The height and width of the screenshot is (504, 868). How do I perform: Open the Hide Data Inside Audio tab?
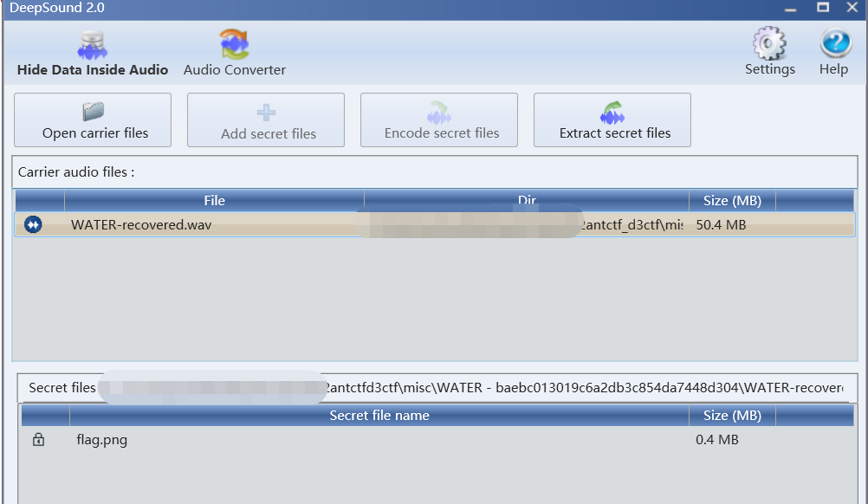point(92,54)
